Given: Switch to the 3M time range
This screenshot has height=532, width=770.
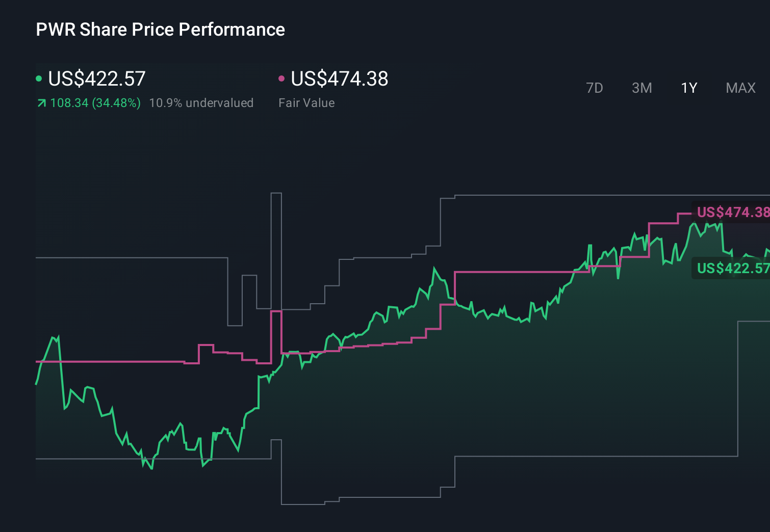Looking at the screenshot, I should [641, 88].
